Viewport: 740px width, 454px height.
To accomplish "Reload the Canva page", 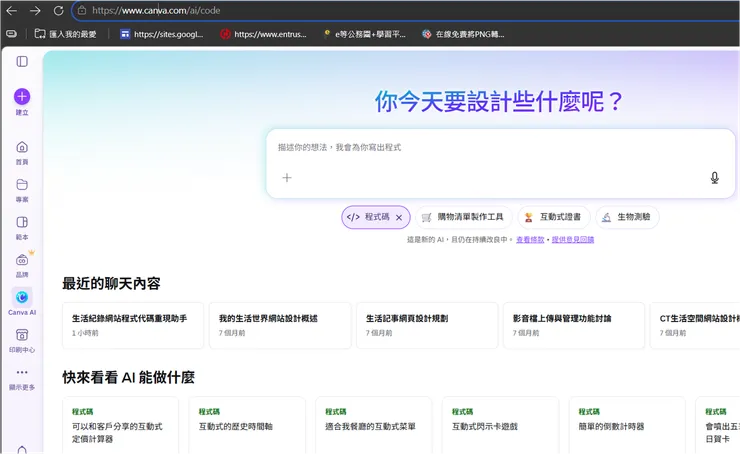I will (59, 10).
